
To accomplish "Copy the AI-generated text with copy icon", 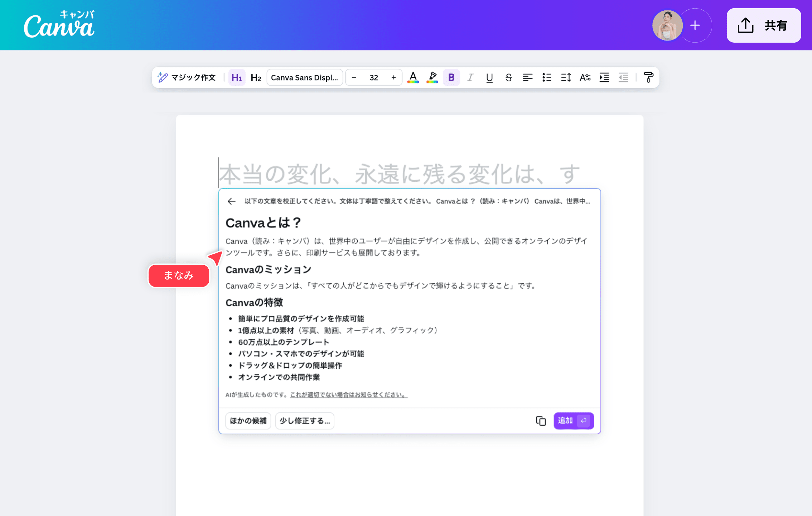I will click(x=541, y=421).
